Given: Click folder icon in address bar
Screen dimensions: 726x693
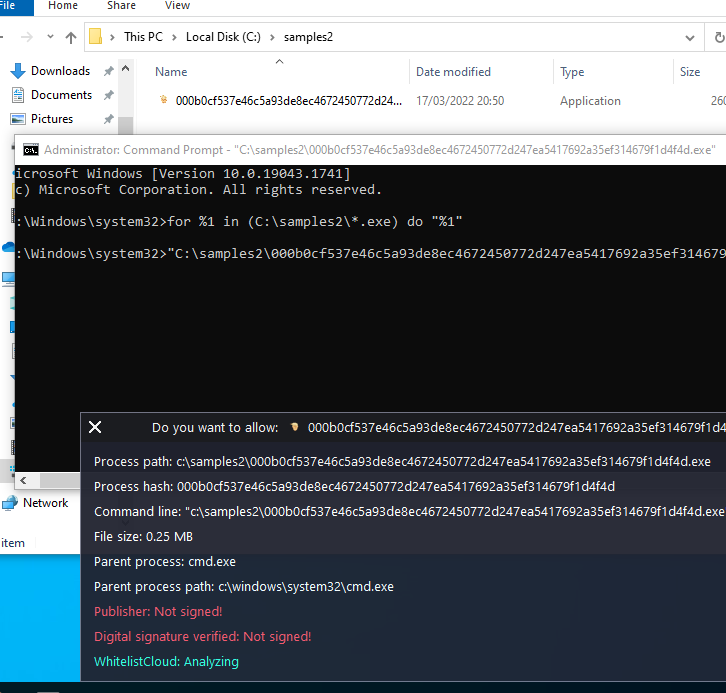Looking at the screenshot, I should (x=95, y=37).
